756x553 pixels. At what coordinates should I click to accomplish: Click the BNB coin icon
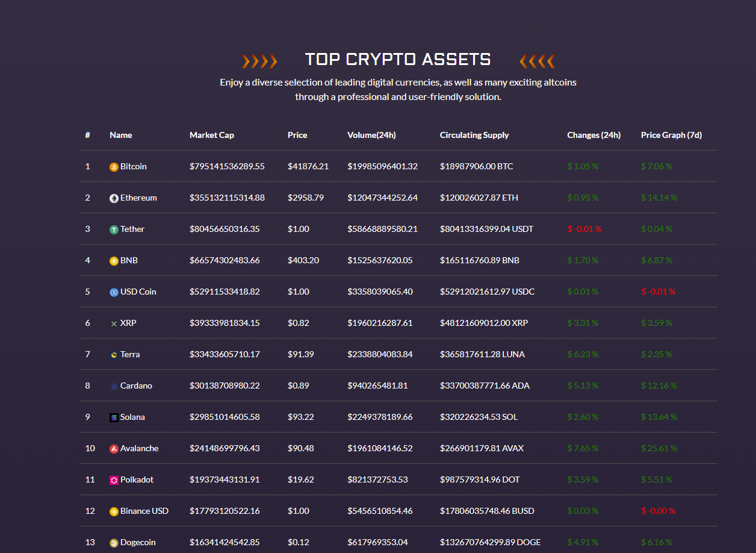click(114, 261)
